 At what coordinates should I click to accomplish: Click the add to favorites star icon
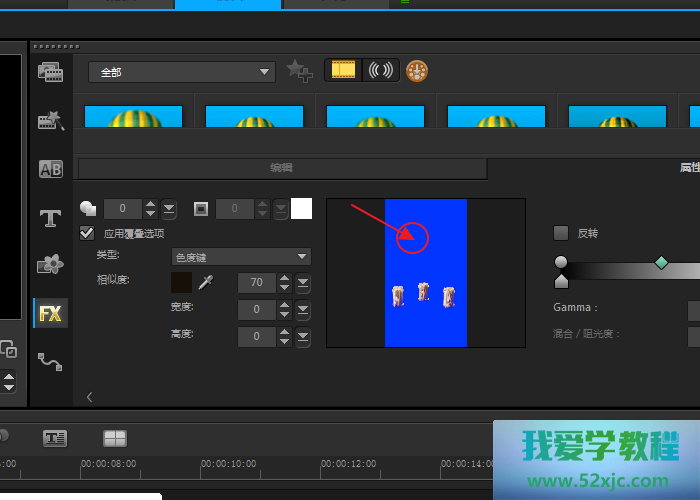click(298, 70)
